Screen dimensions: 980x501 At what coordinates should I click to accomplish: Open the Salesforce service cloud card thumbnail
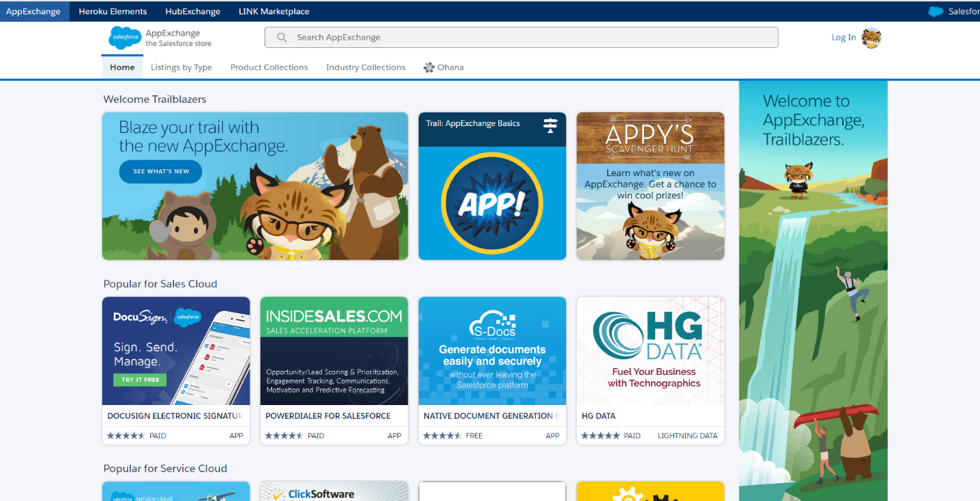pos(176,491)
